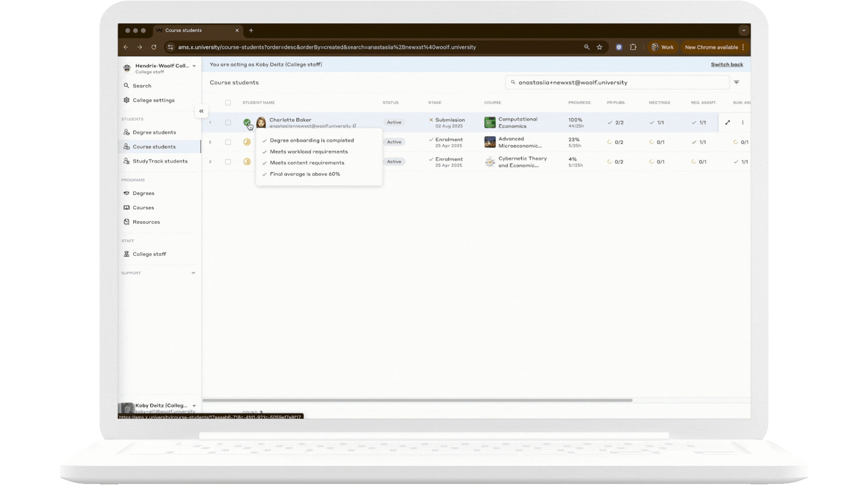Select the checkbox for row 3

228,162
